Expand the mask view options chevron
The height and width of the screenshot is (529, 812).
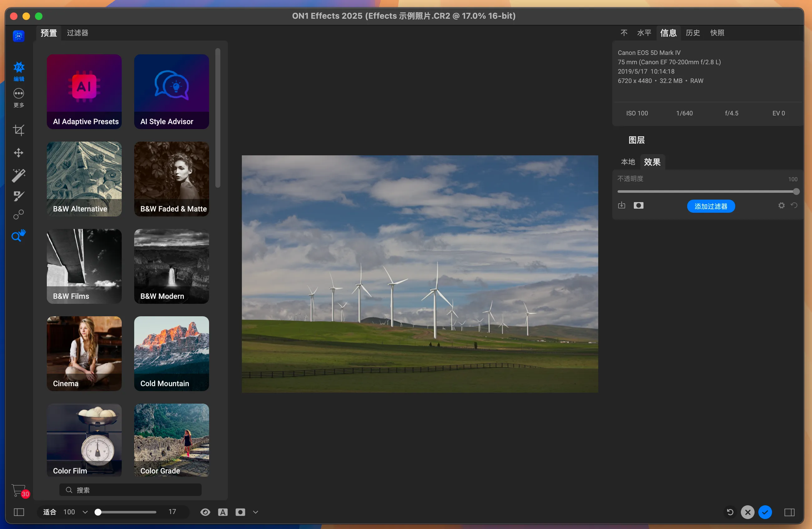(256, 512)
